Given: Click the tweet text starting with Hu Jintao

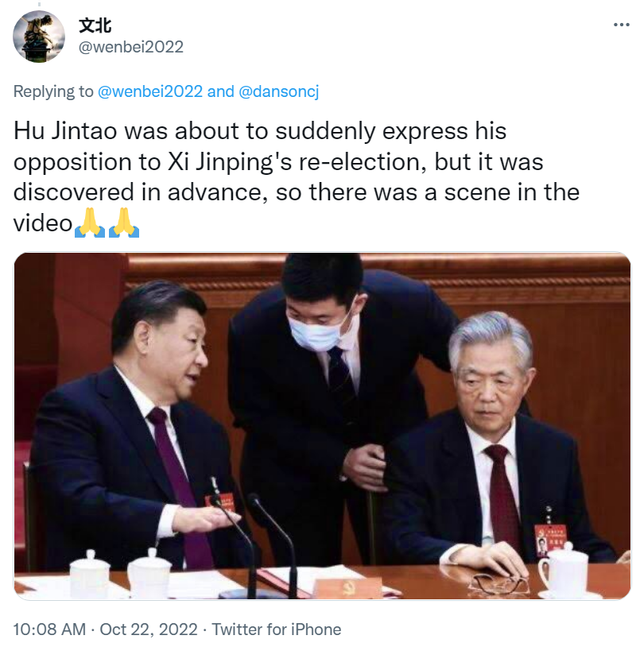Looking at the screenshot, I should 297,177.
